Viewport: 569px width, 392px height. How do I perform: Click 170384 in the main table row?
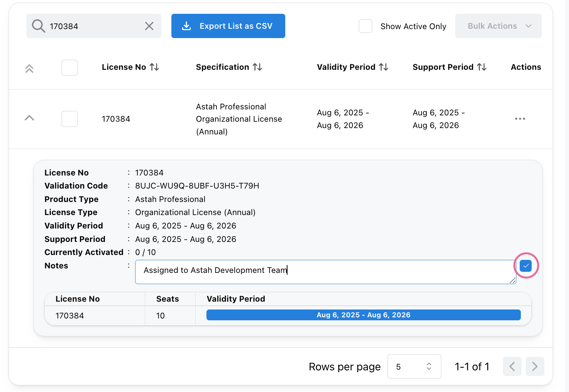pos(116,119)
